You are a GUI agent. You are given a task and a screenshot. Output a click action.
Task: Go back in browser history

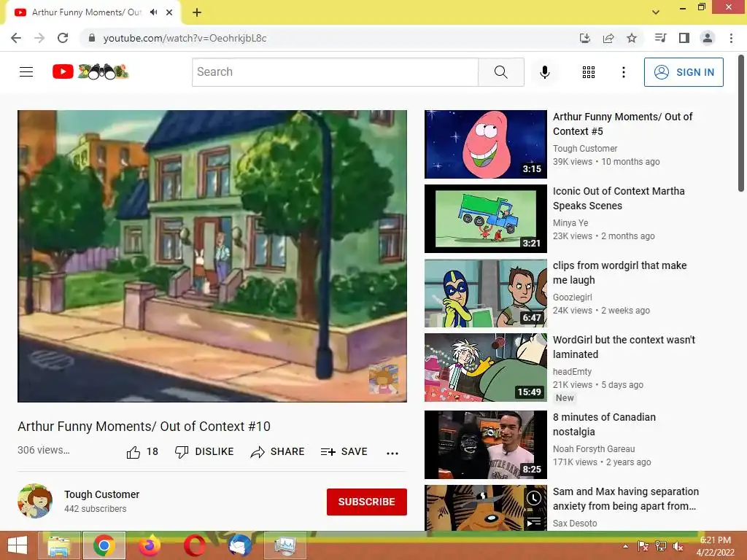click(x=16, y=38)
